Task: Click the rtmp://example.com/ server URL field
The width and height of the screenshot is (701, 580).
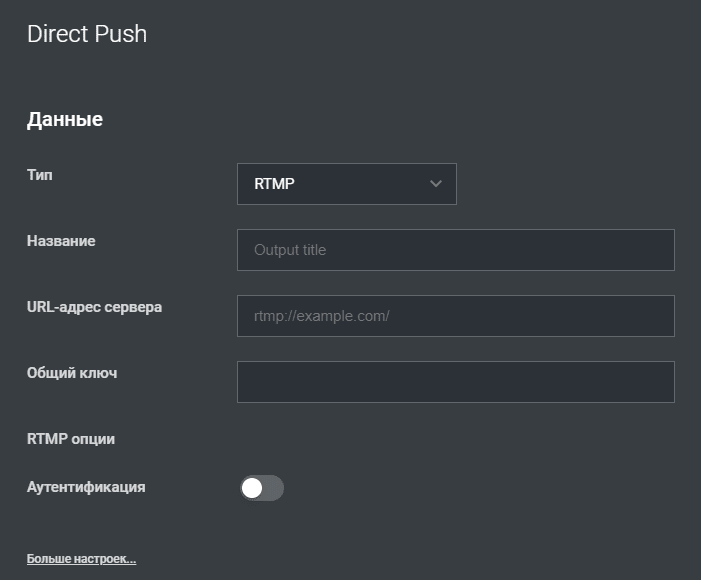Action: coord(456,316)
